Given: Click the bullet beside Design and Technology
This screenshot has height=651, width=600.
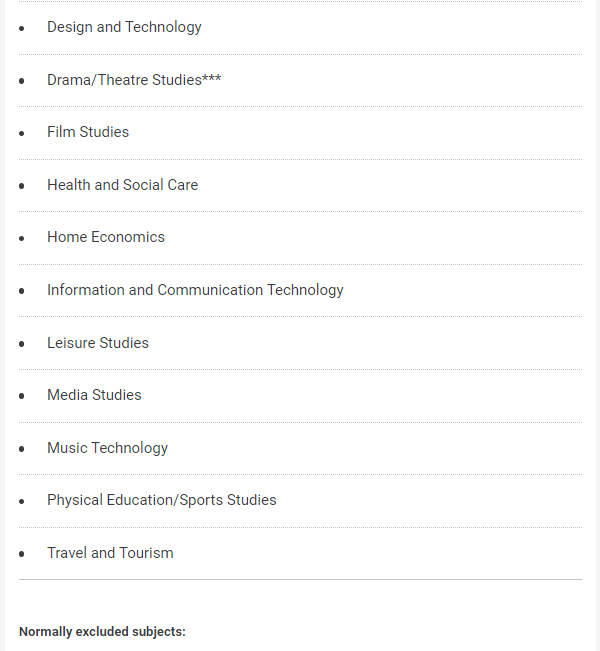Looking at the screenshot, I should tap(22, 28).
